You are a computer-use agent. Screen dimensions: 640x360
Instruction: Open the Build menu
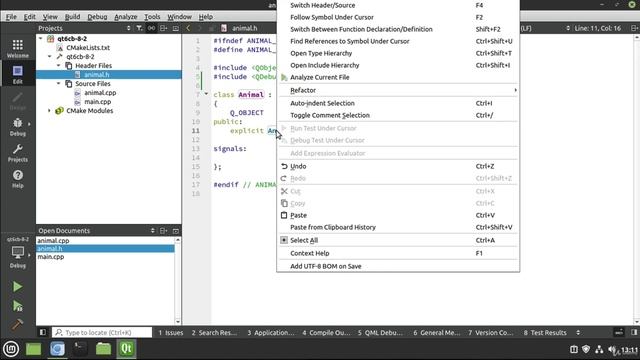[x=72, y=17]
